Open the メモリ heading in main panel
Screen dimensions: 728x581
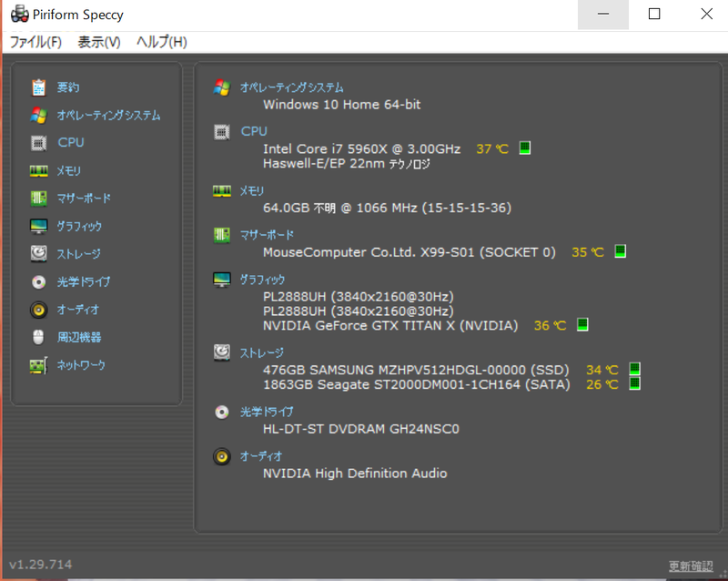click(x=252, y=190)
